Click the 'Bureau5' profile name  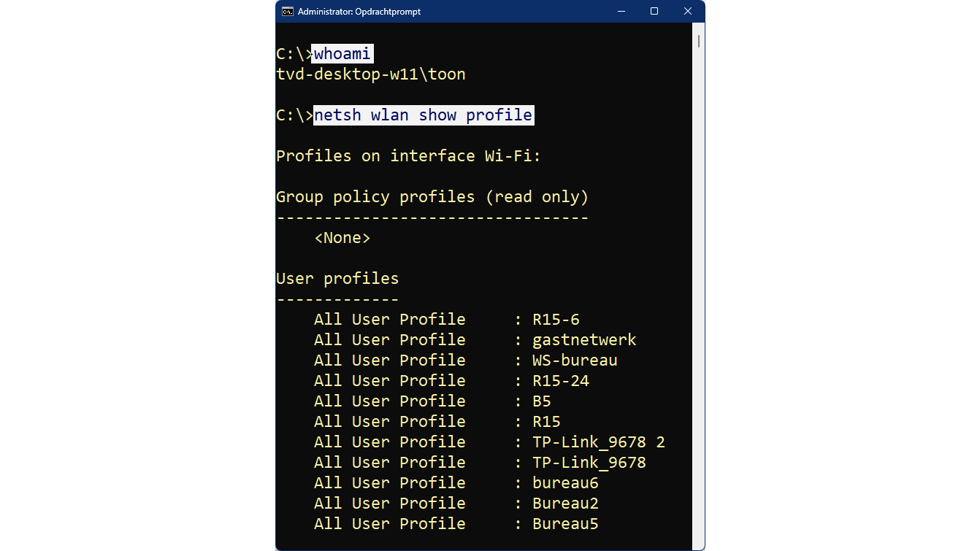pyautogui.click(x=565, y=524)
